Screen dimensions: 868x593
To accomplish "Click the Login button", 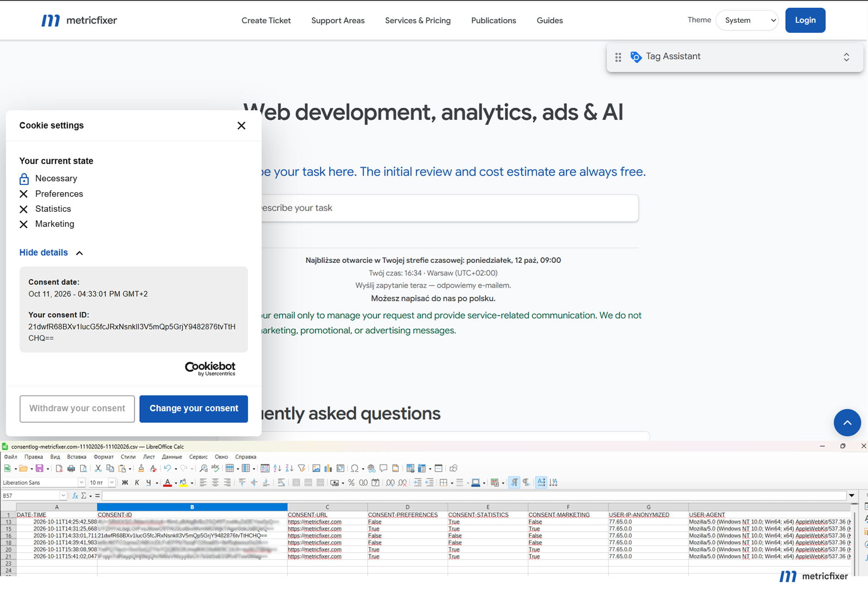I will 805,20.
